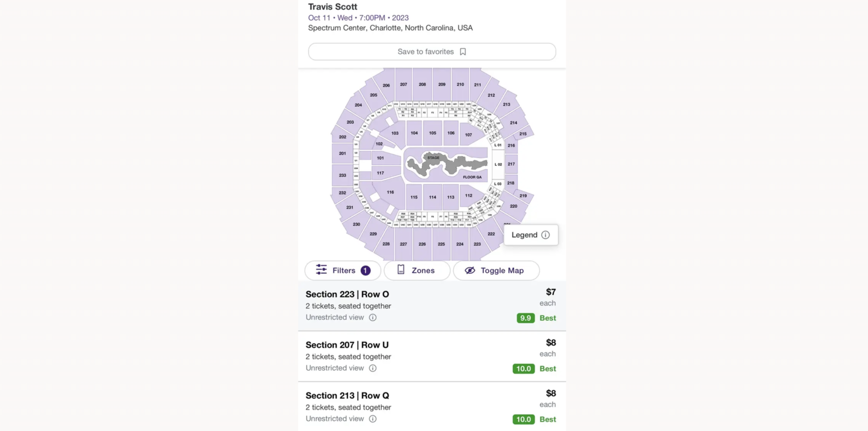This screenshot has width=868, height=431.
Task: Select section 103 on the seating map
Action: 395,133
